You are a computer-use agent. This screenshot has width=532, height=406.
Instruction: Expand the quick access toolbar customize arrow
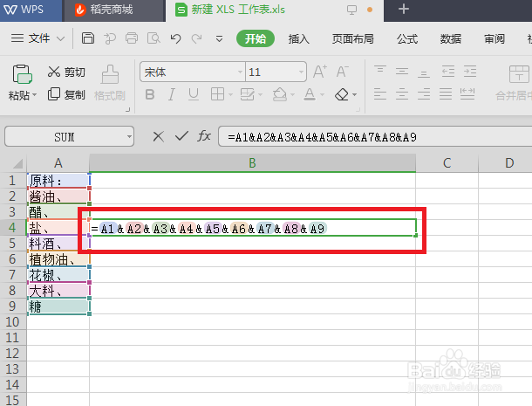pyautogui.click(x=219, y=38)
